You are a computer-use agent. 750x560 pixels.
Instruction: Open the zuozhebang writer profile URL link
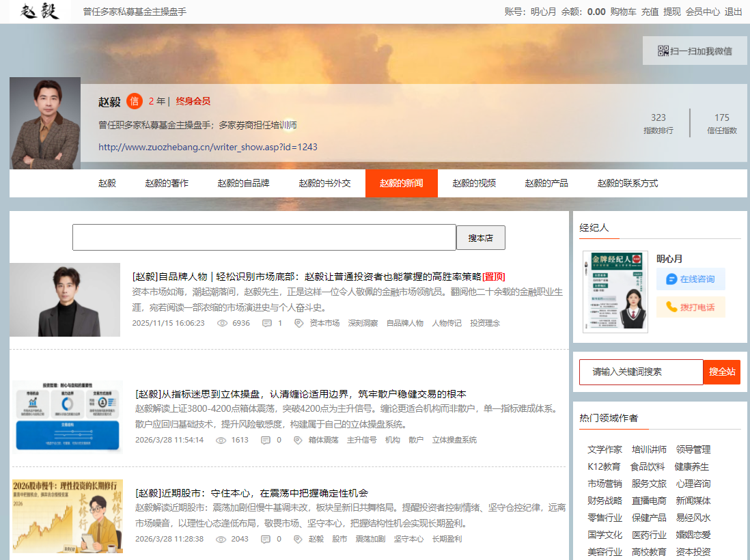pyautogui.click(x=208, y=147)
